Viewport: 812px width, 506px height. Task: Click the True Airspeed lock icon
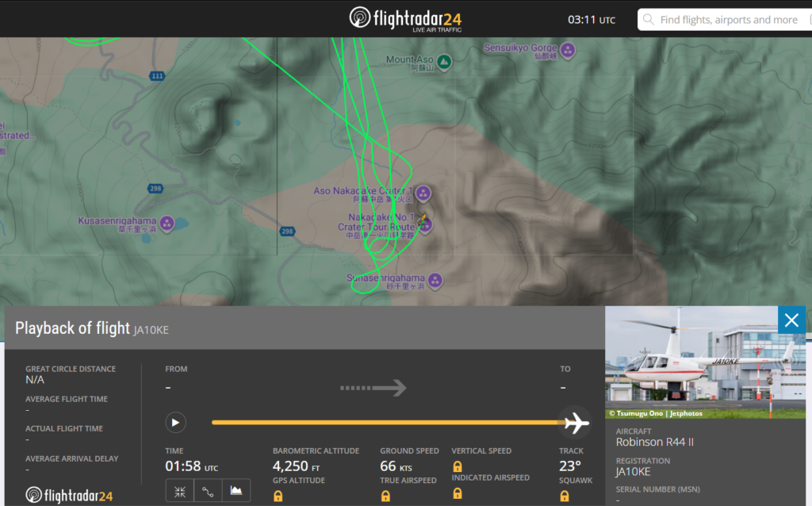pyautogui.click(x=385, y=496)
